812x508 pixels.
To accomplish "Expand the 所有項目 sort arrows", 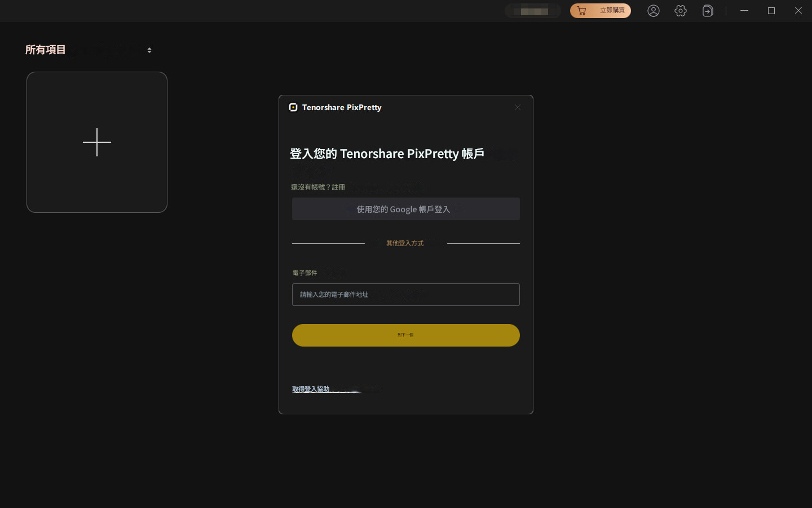I will [x=149, y=50].
